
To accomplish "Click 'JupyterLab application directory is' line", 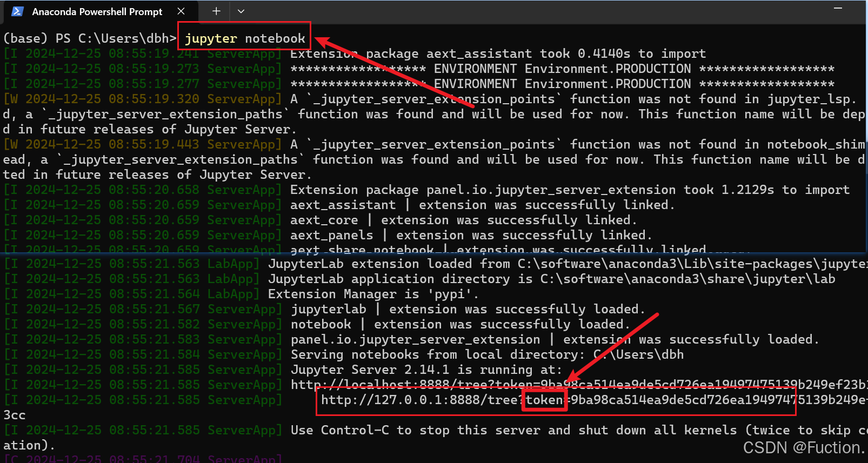I will (552, 279).
